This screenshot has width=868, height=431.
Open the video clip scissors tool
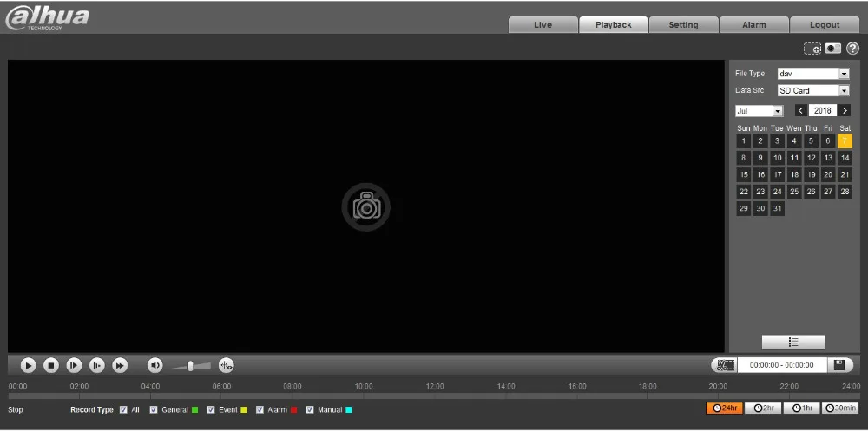tap(725, 365)
